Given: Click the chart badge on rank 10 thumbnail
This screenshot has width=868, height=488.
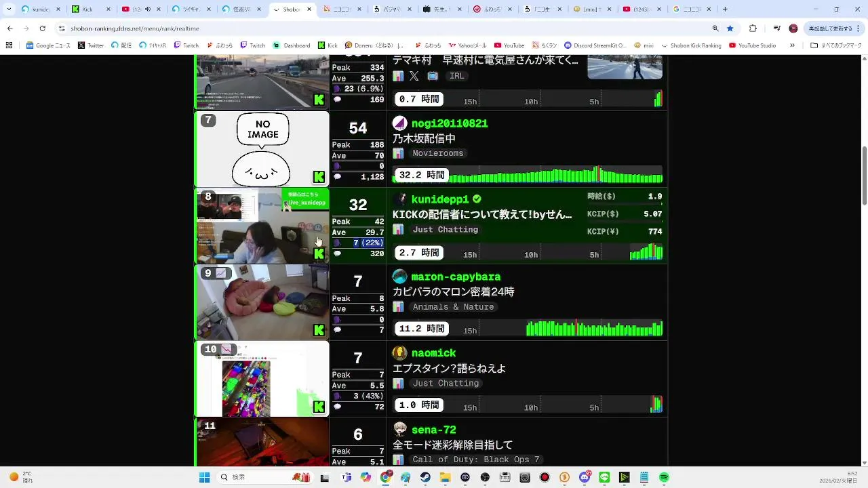Looking at the screenshot, I should pyautogui.click(x=226, y=350).
